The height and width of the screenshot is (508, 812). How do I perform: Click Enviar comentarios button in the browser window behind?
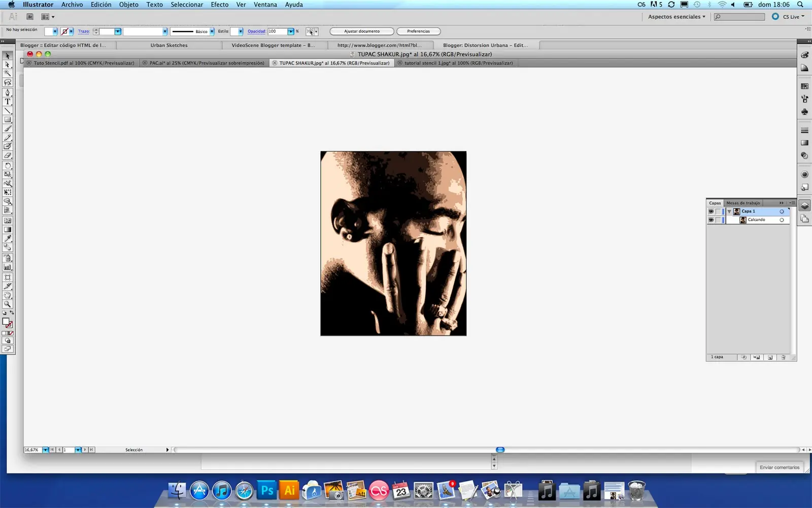coord(780,467)
